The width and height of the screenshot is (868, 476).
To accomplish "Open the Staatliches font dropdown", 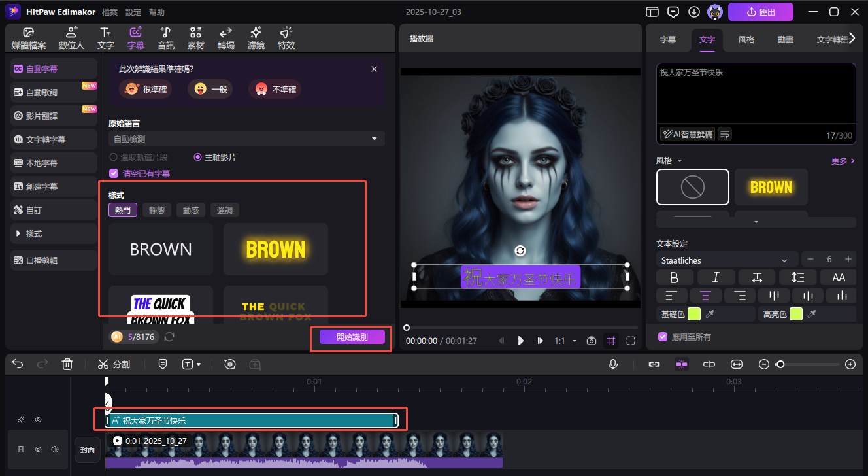I will pos(727,260).
